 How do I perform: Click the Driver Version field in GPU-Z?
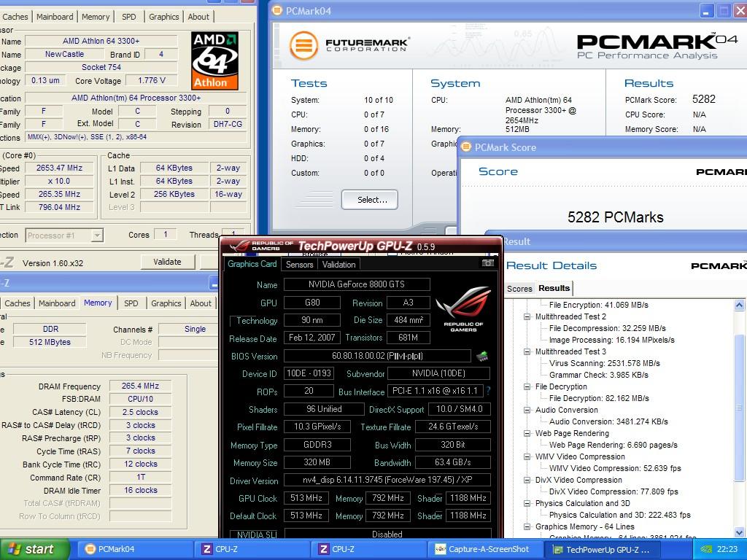[x=387, y=480]
